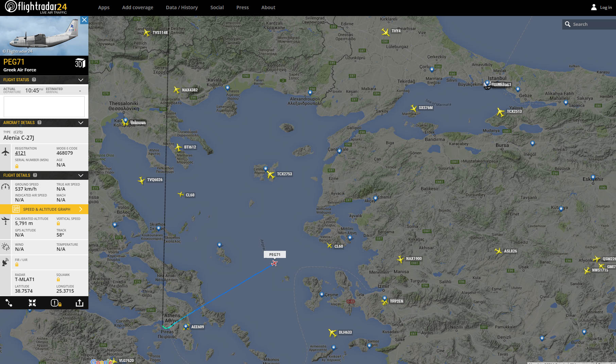Select the SXS76M aircraft icon
616x364 pixels.
pyautogui.click(x=413, y=108)
